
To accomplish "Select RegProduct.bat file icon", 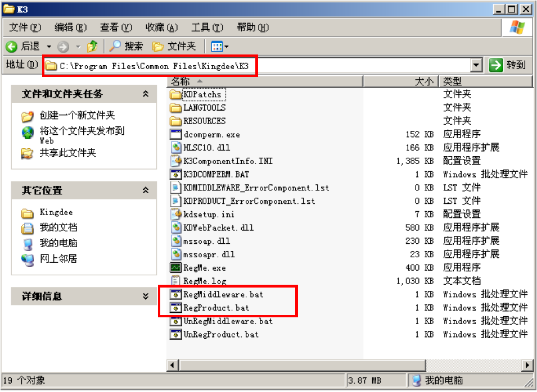I will tap(175, 308).
